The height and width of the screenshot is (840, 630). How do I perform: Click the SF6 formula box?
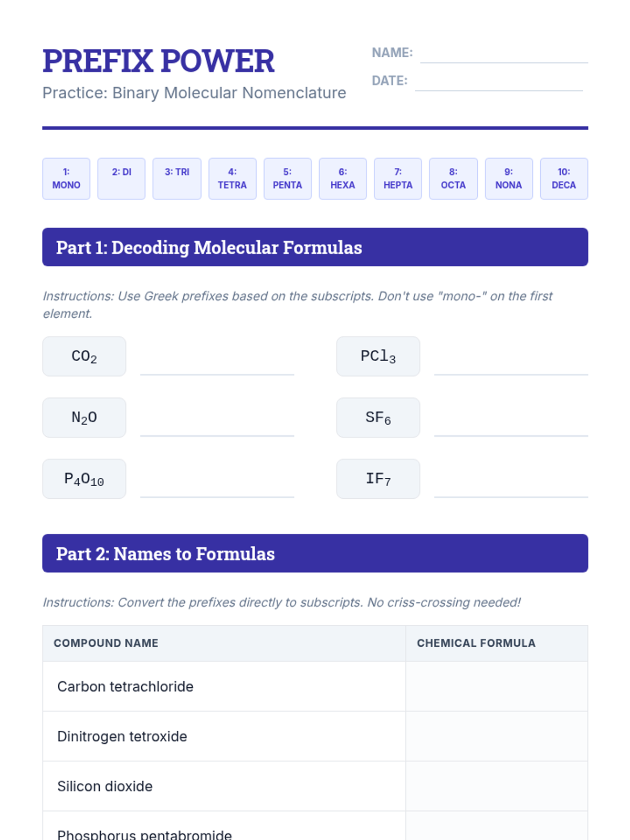(x=378, y=417)
